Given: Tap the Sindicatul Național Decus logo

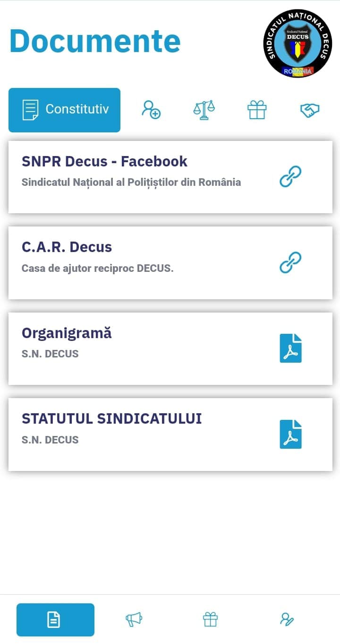Looking at the screenshot, I should click(297, 44).
